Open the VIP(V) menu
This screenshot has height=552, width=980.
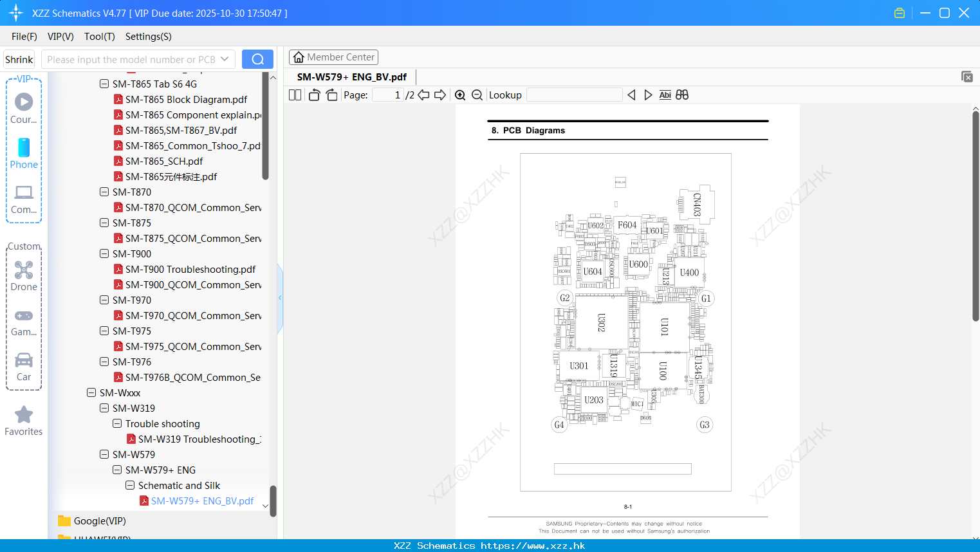(60, 36)
